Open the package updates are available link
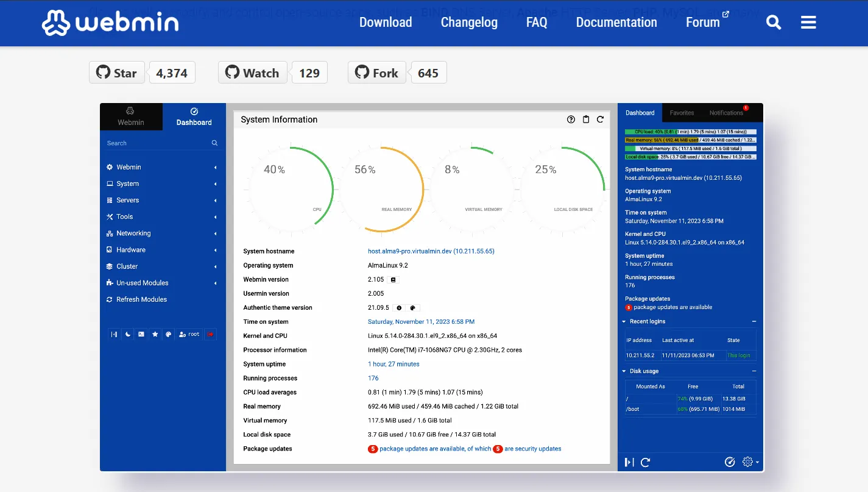 (x=429, y=449)
